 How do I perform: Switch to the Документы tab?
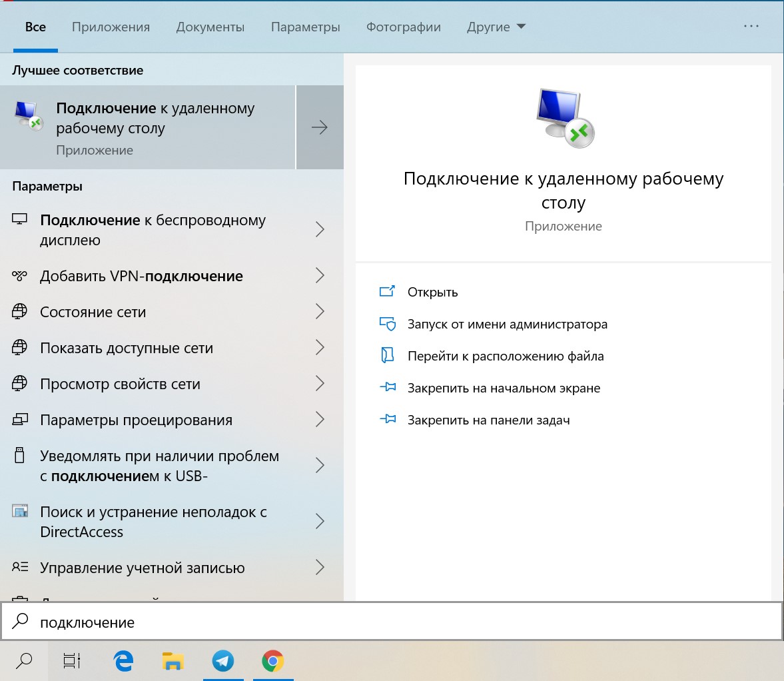210,27
